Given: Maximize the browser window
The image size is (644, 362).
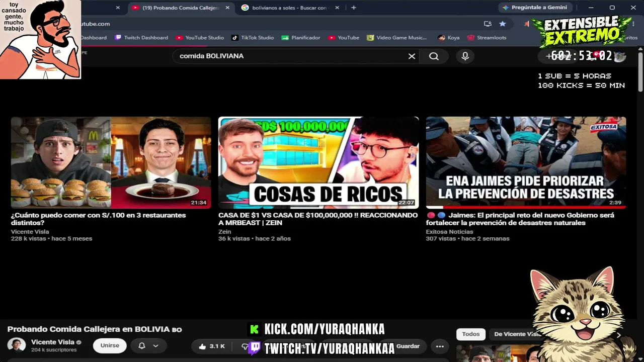Looking at the screenshot, I should (x=612, y=8).
